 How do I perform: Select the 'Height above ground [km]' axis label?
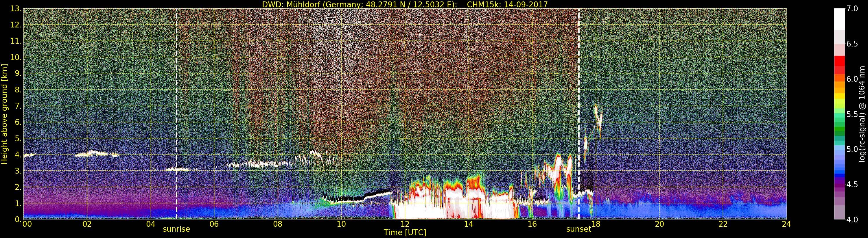tap(4, 114)
